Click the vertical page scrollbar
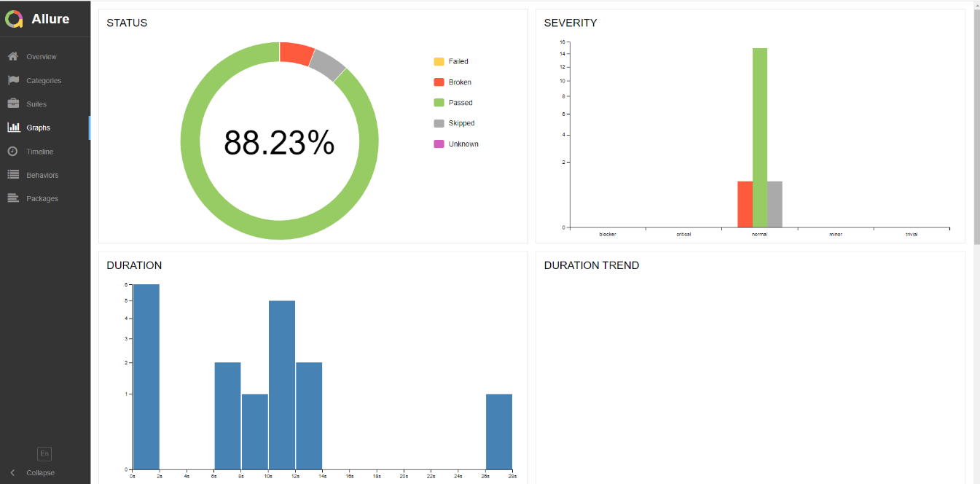The height and width of the screenshot is (484, 980). click(x=976, y=124)
